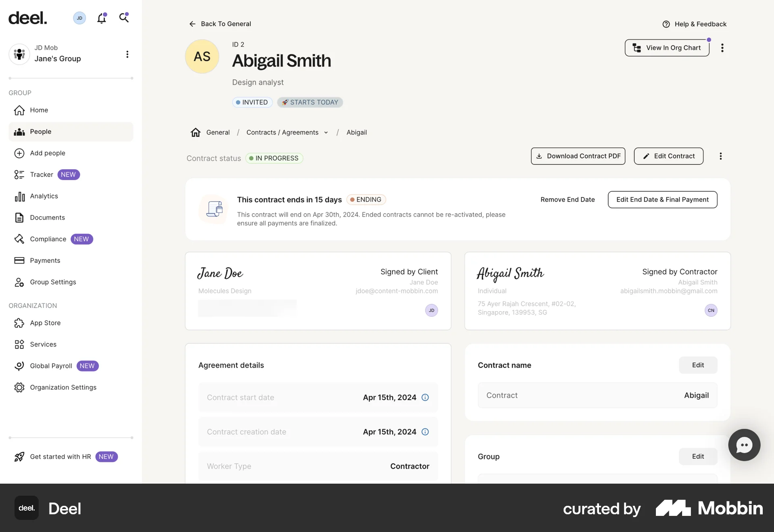Select People in the sidebar

click(x=40, y=131)
